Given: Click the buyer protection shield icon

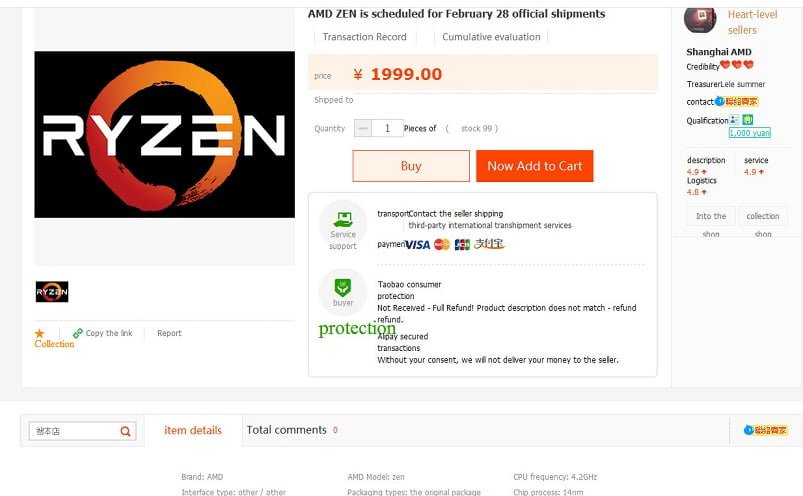Looking at the screenshot, I should (x=343, y=286).
